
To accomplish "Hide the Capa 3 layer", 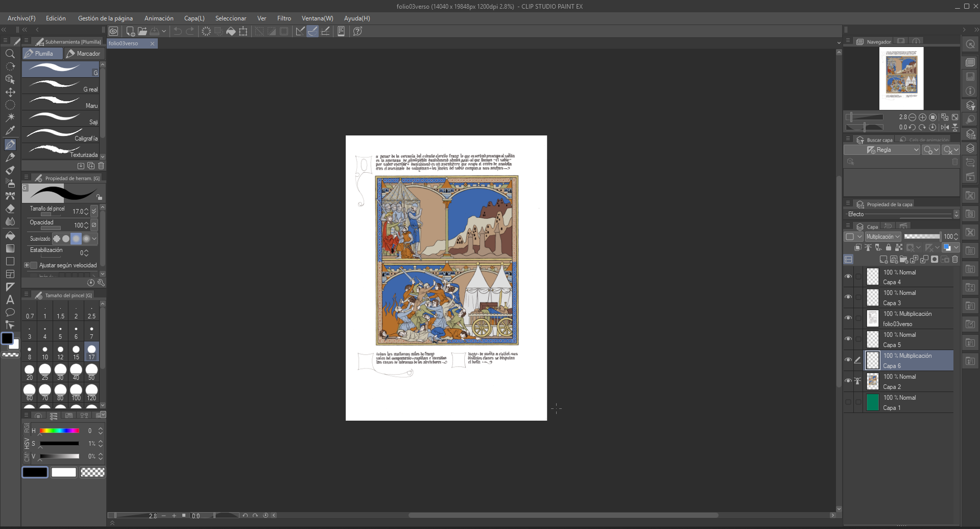I will click(848, 297).
